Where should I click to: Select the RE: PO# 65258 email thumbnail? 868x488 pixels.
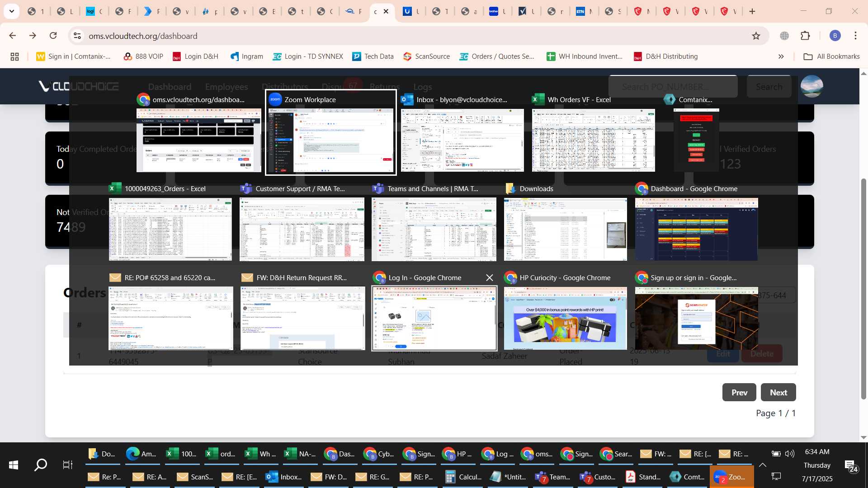(171, 318)
